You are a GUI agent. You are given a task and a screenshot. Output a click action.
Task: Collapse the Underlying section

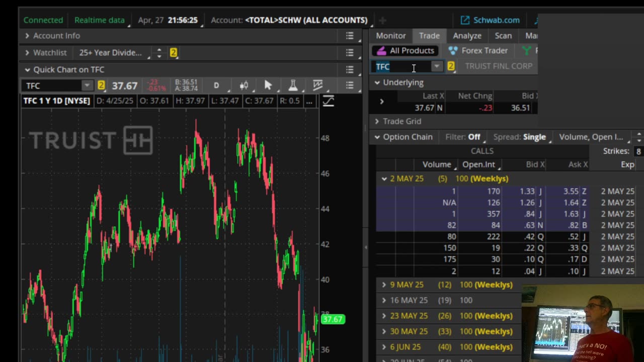(377, 82)
